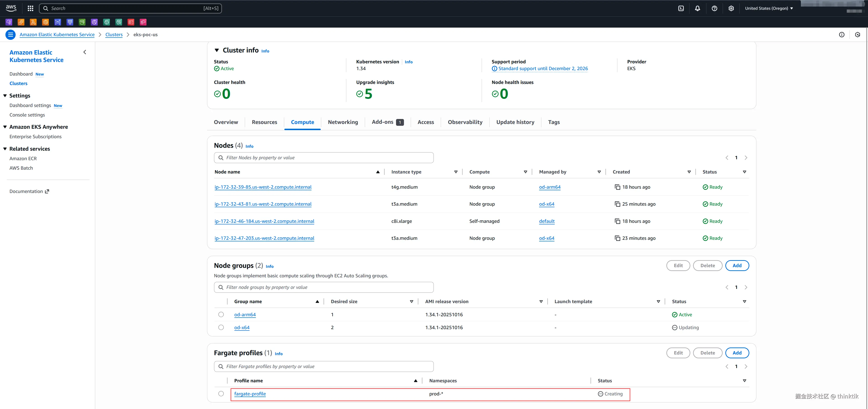Select the od-arm64 node group radio

(221, 315)
